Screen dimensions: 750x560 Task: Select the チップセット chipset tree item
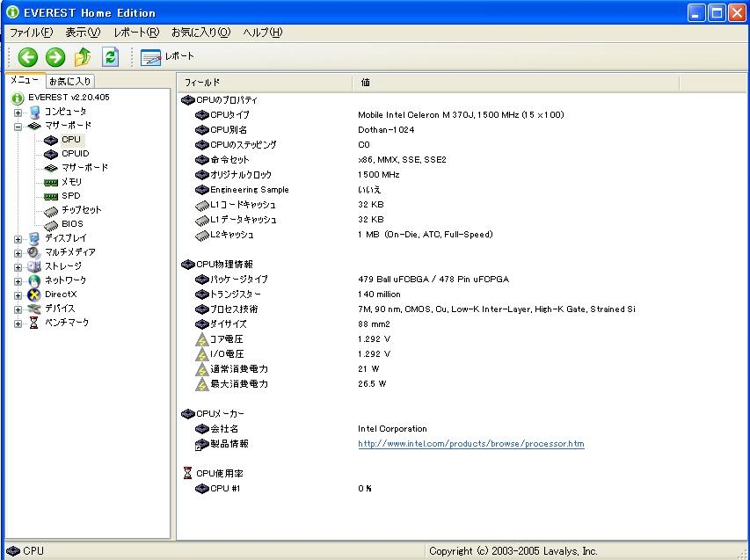[81, 210]
